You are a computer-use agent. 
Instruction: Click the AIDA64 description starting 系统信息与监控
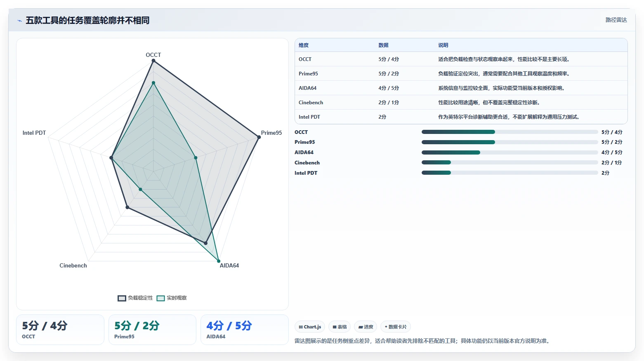coord(502,88)
